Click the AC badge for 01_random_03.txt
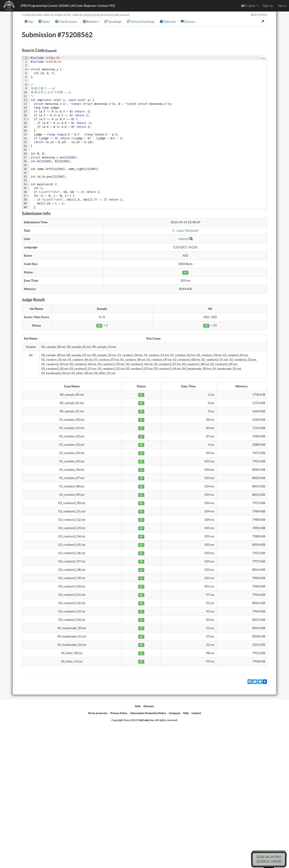289x868 pixels. tap(141, 445)
